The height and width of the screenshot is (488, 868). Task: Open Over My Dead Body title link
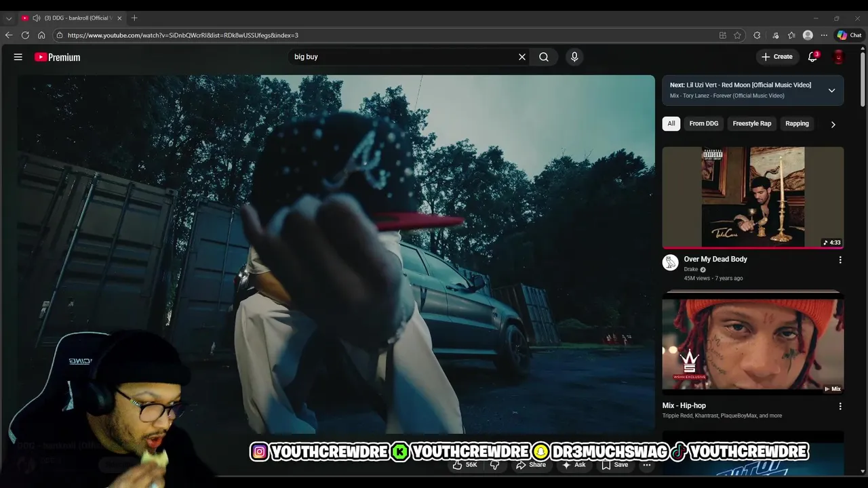tap(715, 259)
